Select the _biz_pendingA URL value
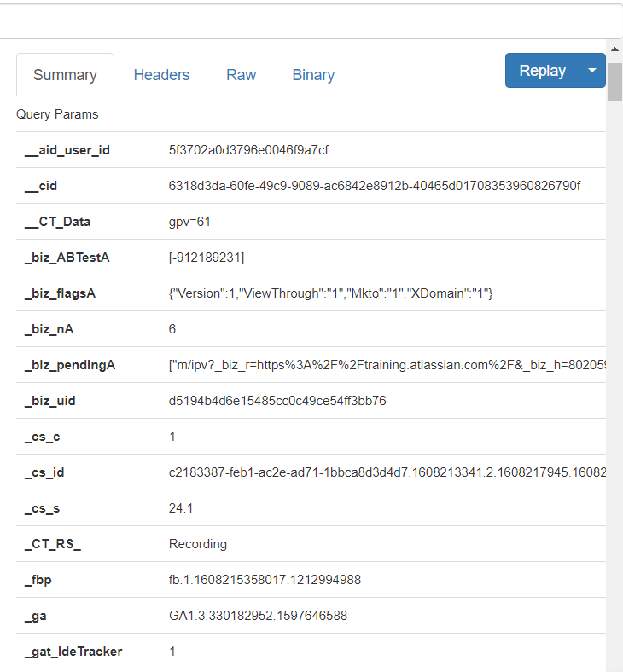 [387, 365]
